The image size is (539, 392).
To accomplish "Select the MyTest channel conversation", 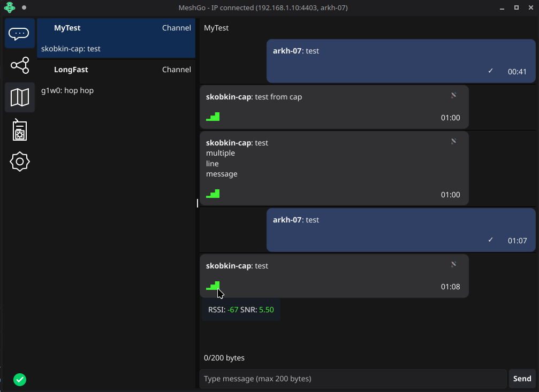I will click(116, 38).
